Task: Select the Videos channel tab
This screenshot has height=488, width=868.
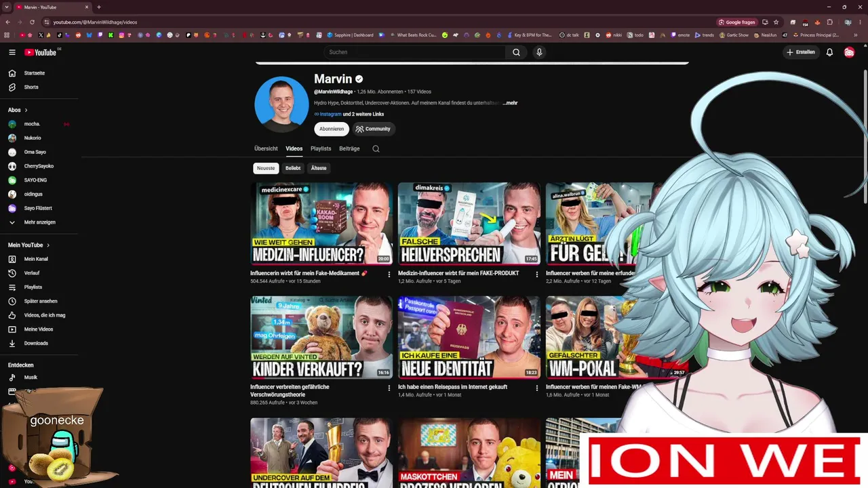Action: click(x=294, y=148)
